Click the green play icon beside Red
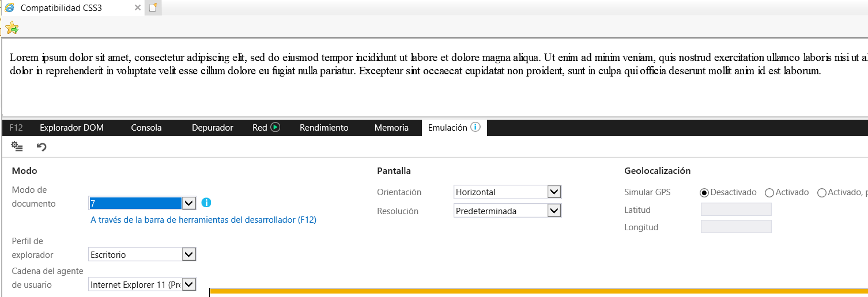 coord(275,127)
